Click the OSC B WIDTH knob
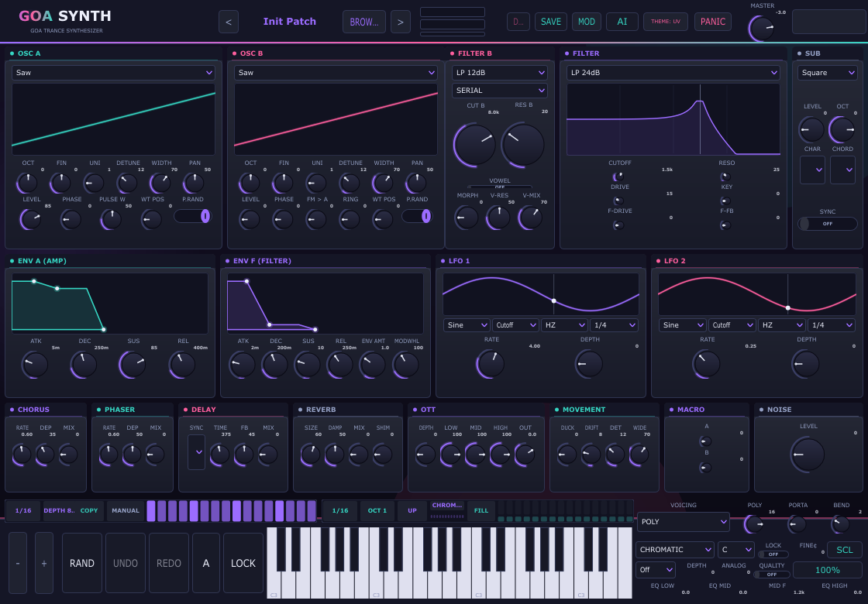The height and width of the screenshot is (604, 868). [383, 183]
